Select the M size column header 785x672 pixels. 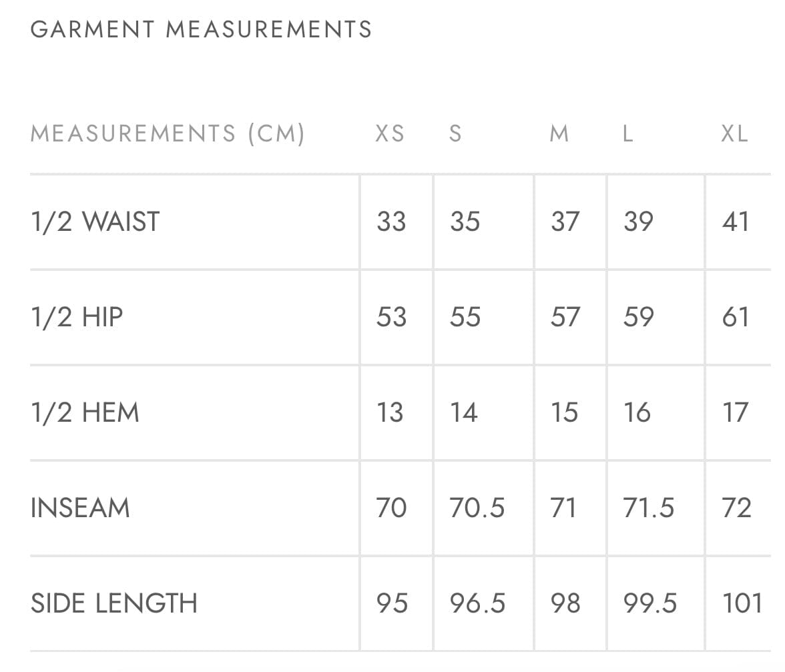559,133
